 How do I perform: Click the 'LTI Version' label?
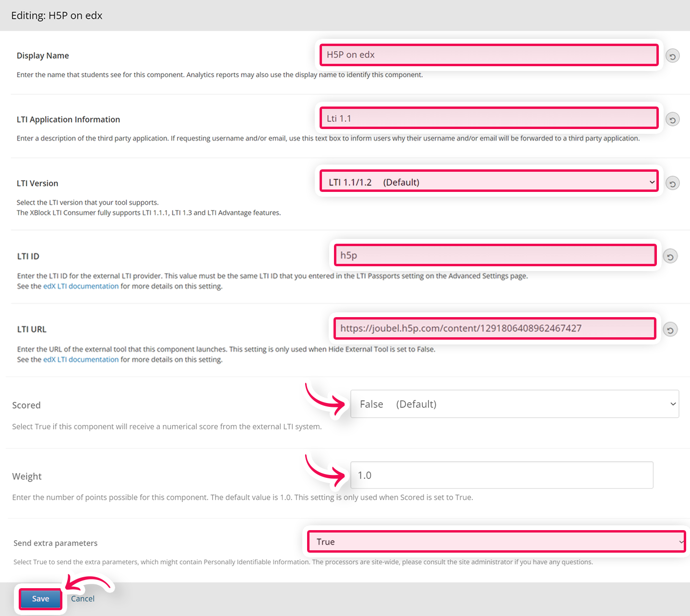point(37,183)
